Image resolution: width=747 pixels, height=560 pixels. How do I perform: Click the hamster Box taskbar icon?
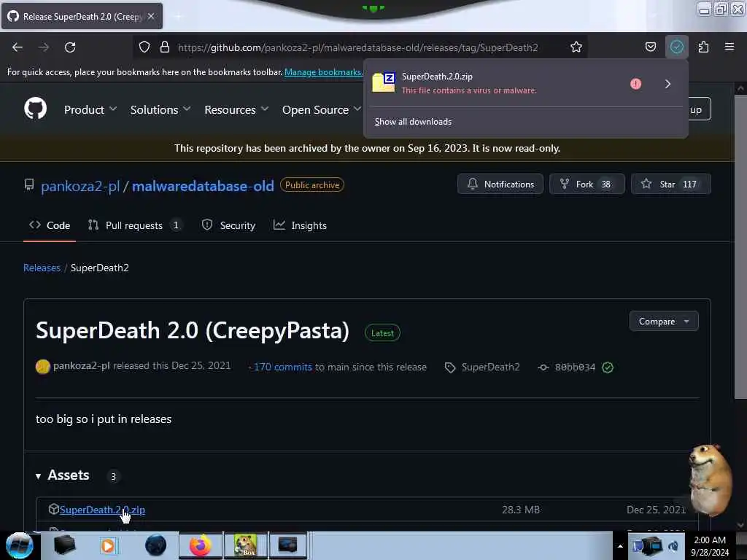click(x=245, y=545)
